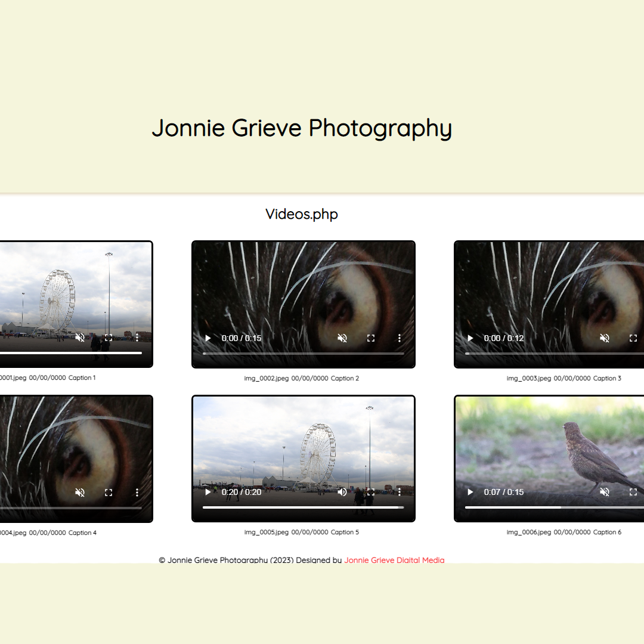Open more options on Caption 1 video
644x644 pixels.
(137, 338)
